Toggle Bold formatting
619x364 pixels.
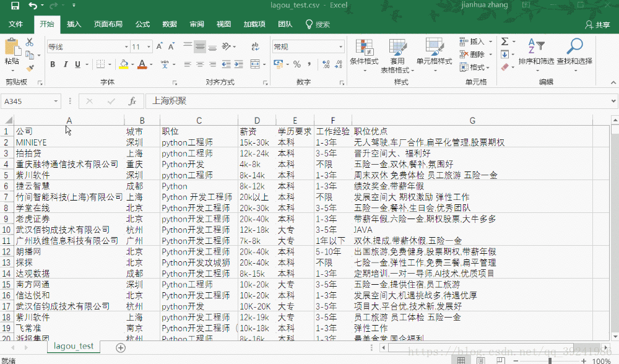53,64
